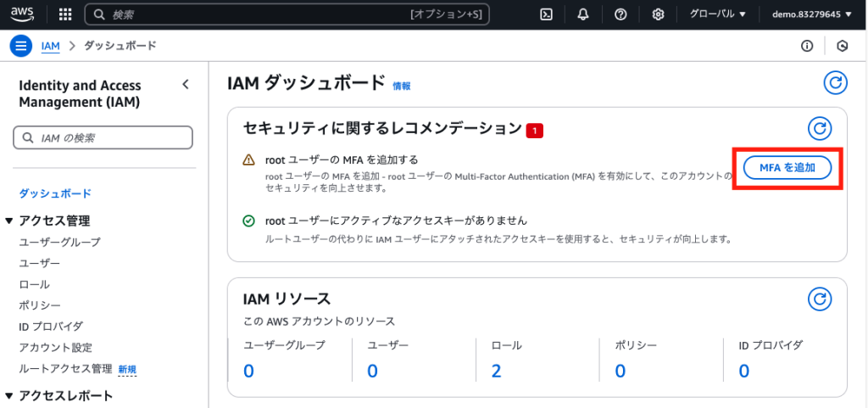Refresh the IAM resources panel
The image size is (868, 408).
click(820, 299)
